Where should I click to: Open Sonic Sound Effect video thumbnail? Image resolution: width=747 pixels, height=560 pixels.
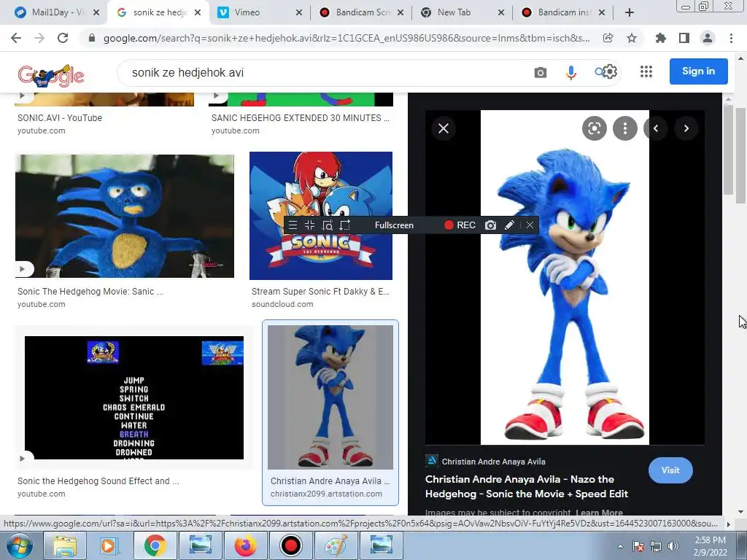[134, 398]
